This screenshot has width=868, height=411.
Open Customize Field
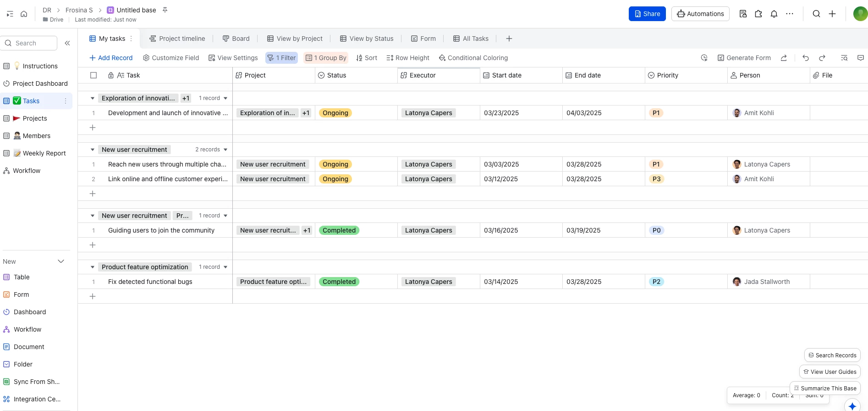(x=171, y=58)
